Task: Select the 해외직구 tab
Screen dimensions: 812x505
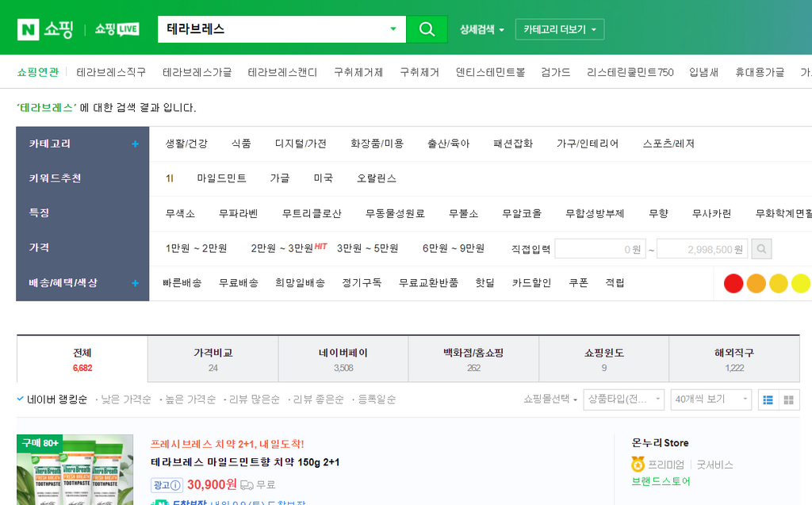Action: pyautogui.click(x=734, y=359)
